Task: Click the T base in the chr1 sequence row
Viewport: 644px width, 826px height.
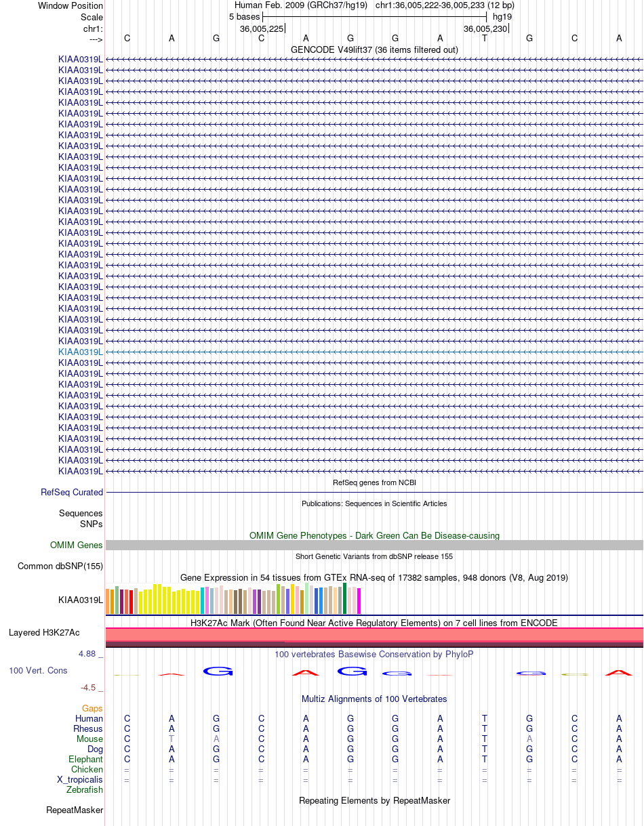Action: click(485, 39)
